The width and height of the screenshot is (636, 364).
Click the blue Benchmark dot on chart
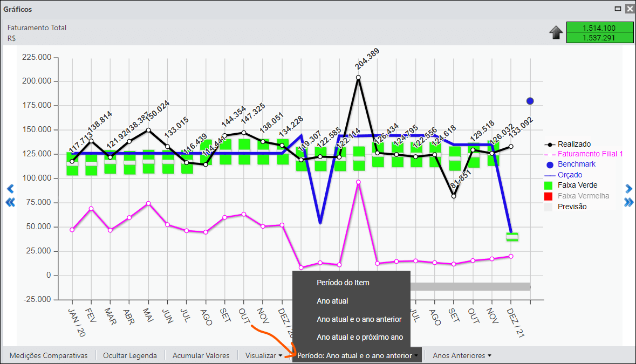(530, 101)
